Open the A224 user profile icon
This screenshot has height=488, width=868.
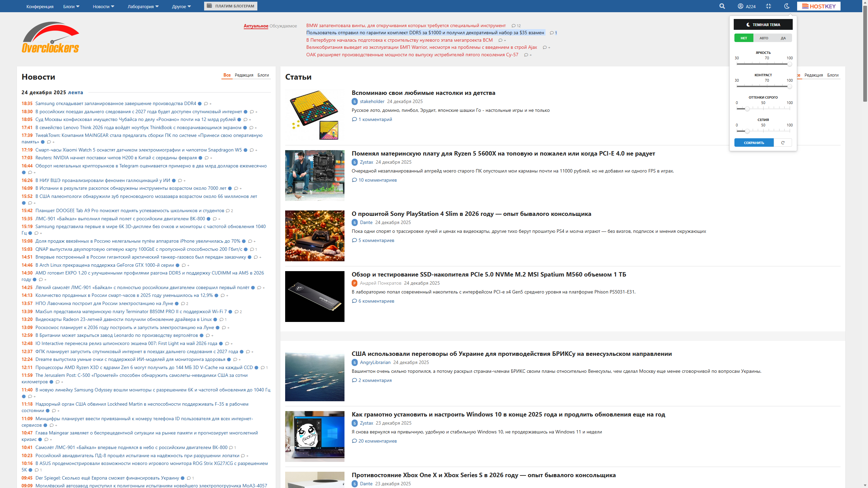[741, 6]
